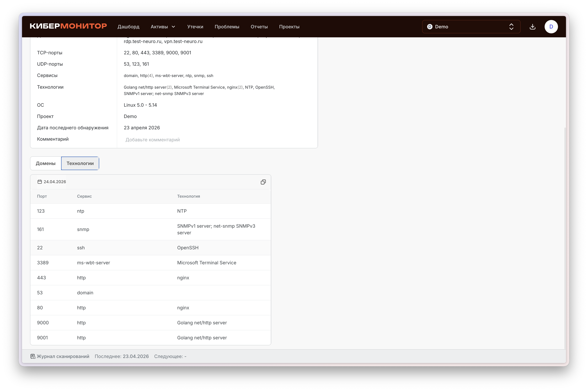588x391 pixels.
Task: Click the Добавьте комментарий field
Action: (x=153, y=140)
